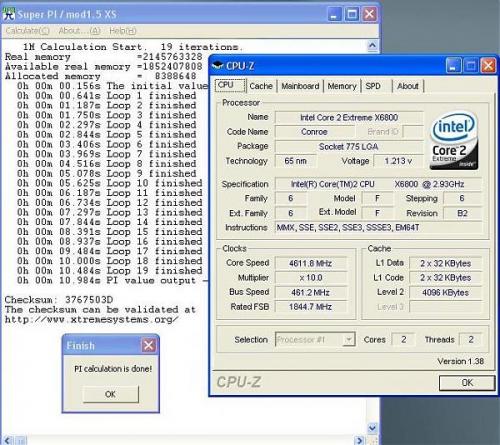Image resolution: width=500 pixels, height=445 pixels.
Task: Open the Help menu in Super PI
Action: point(123,31)
